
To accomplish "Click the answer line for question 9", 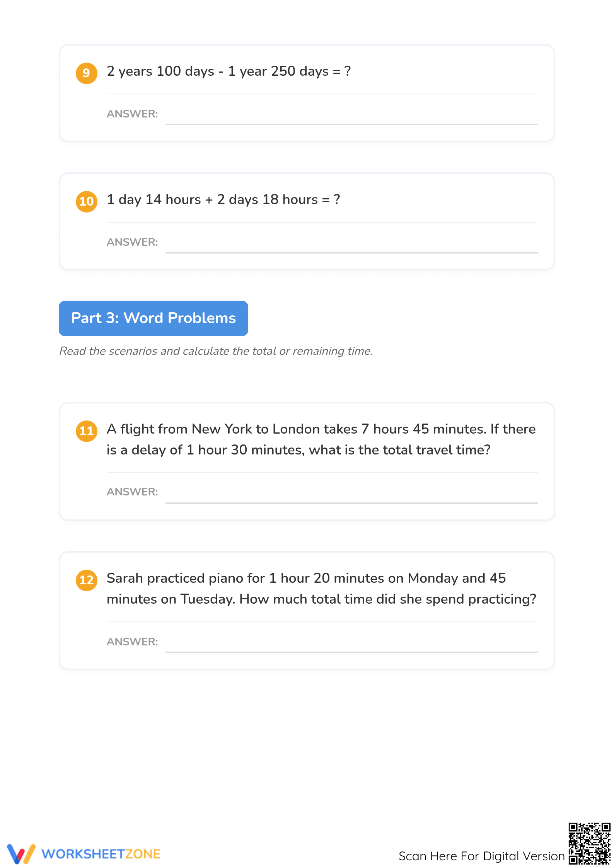I will (x=351, y=124).
